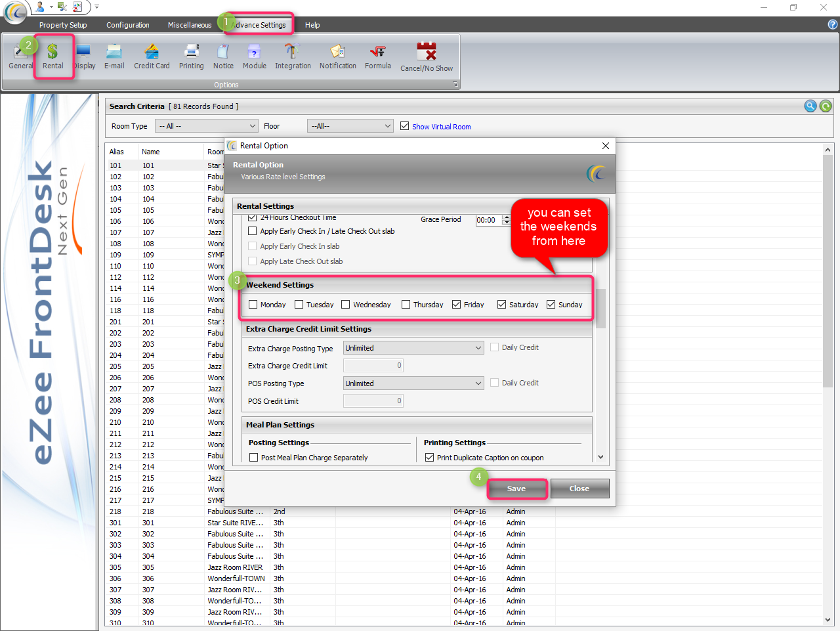Click the eZee application logo button
This screenshot has height=631, width=840.
(x=14, y=11)
